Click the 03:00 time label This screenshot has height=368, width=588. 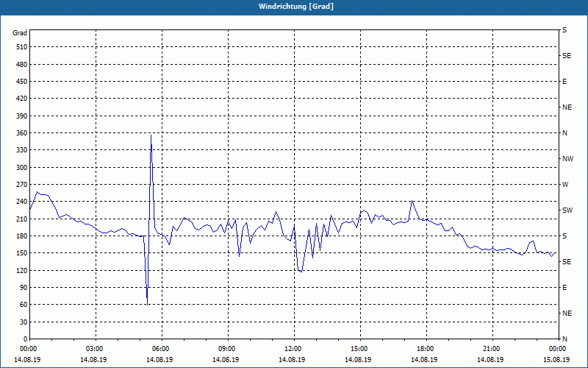coord(94,349)
